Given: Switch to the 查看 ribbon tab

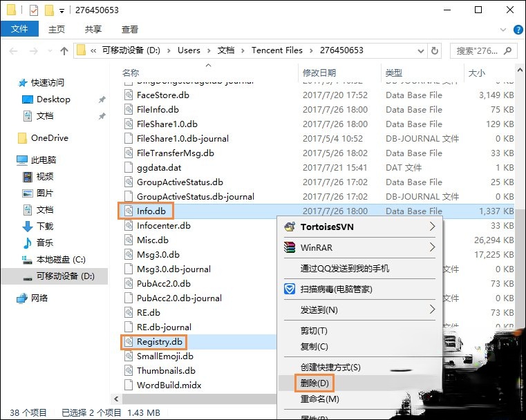Looking at the screenshot, I should pos(129,29).
